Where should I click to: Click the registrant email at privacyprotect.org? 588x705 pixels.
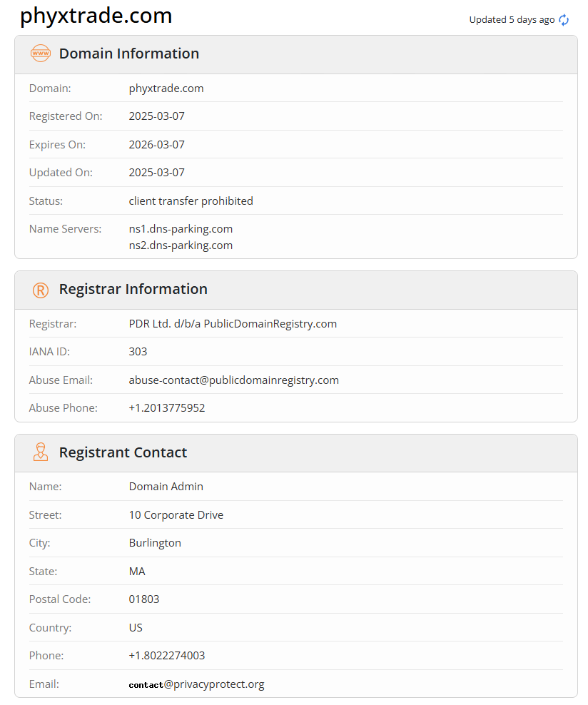click(x=196, y=684)
